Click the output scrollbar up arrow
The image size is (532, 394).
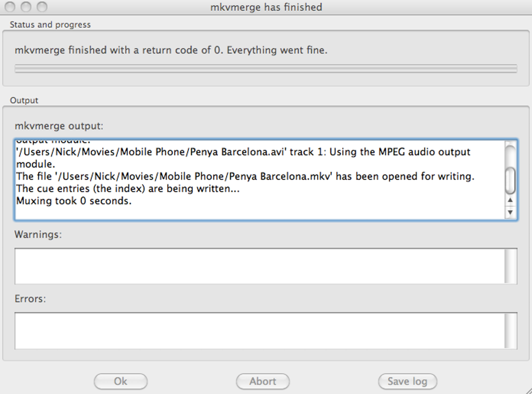point(510,200)
